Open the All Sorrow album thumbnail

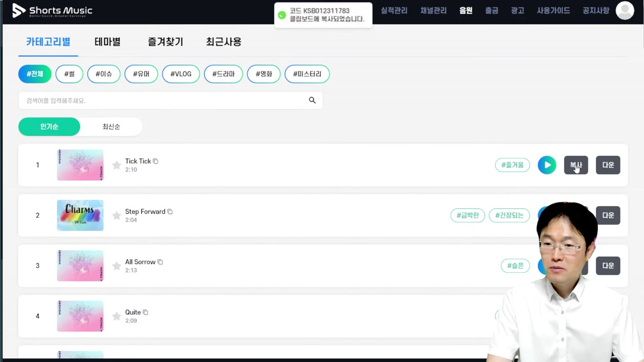[80, 265]
